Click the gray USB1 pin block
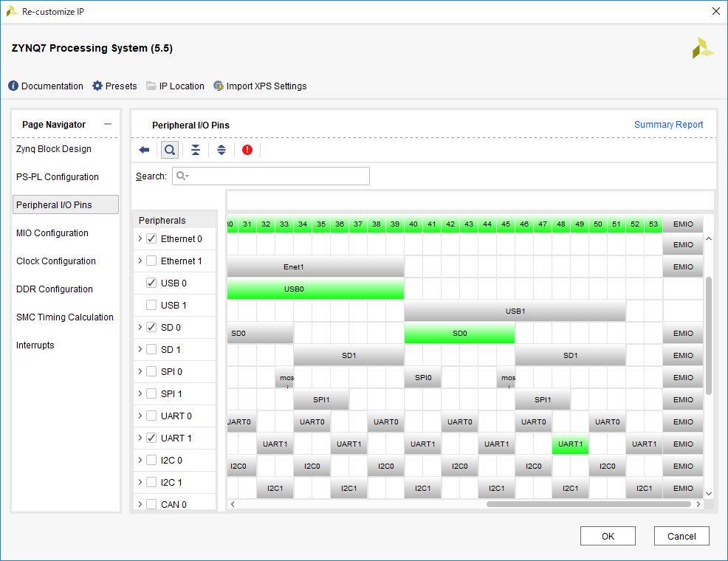This screenshot has height=561, width=728. point(515,311)
